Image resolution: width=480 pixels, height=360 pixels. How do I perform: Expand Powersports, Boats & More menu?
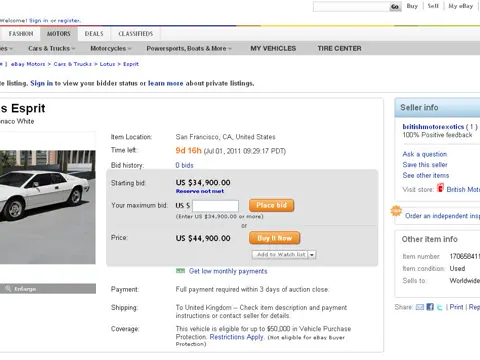tap(189, 48)
